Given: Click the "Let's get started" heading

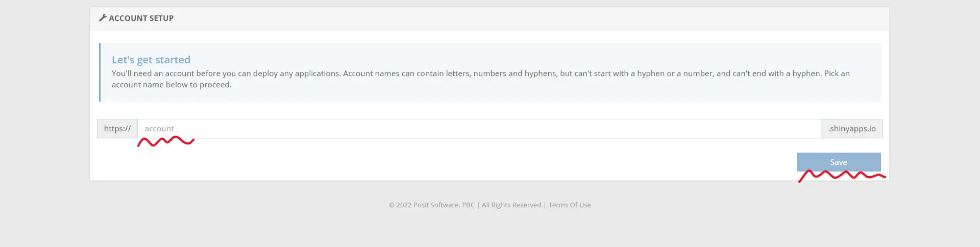Looking at the screenshot, I should coord(151,60).
